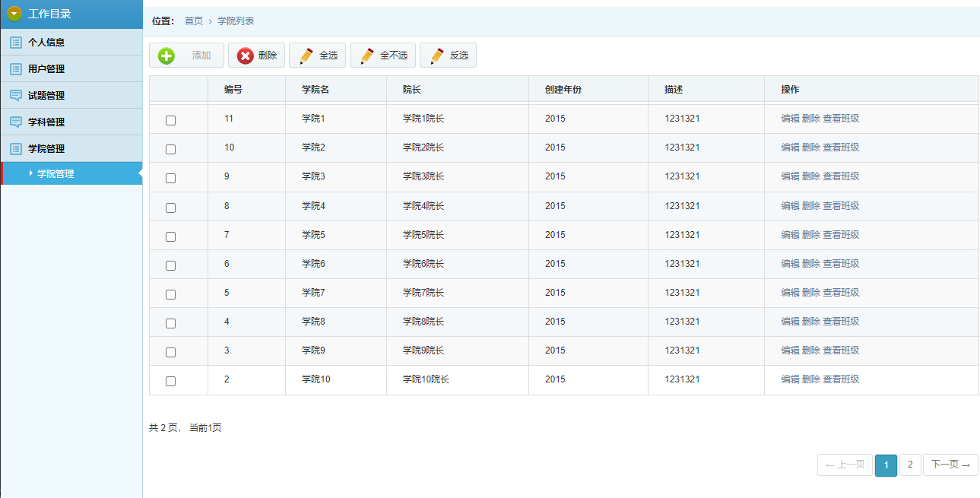Click page 1 pagination button
The height and width of the screenshot is (498, 980).
(x=886, y=465)
